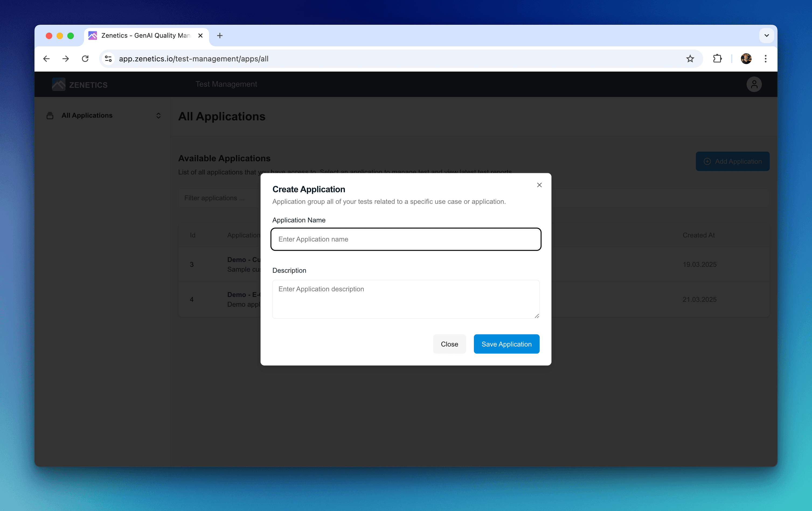Viewport: 812px width, 511px height.
Task: Open the browser tab search chevron
Action: [x=766, y=35]
